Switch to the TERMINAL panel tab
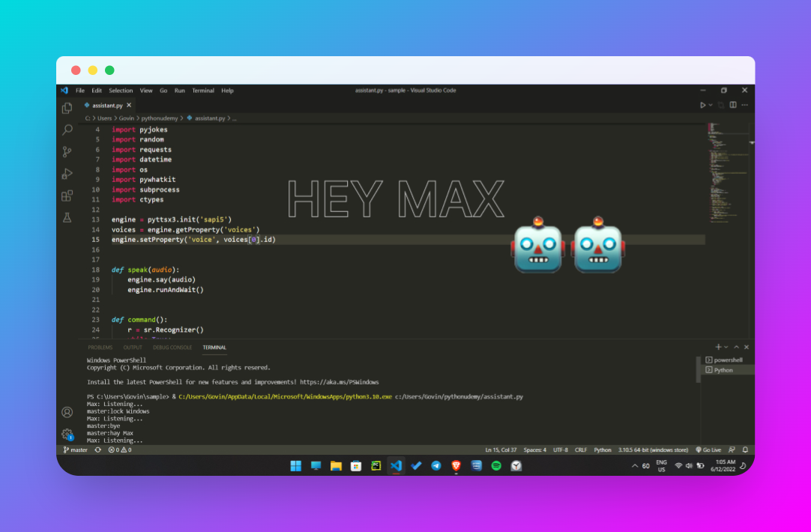Viewport: 811px width, 532px height. click(214, 348)
